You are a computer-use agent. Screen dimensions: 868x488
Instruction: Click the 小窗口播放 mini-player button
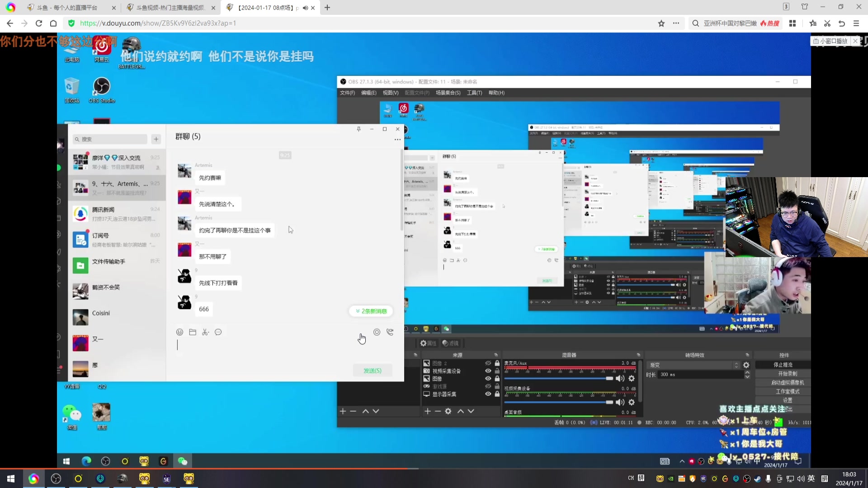click(x=830, y=41)
